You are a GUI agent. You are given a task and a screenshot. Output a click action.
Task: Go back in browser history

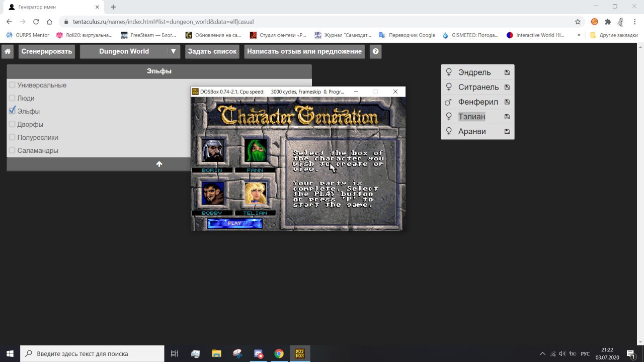click(x=9, y=22)
